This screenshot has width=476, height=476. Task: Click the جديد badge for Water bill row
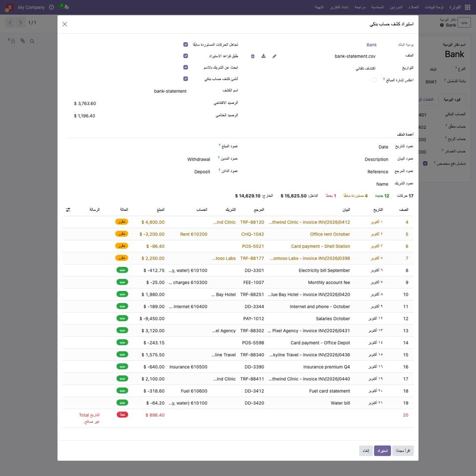coord(122,403)
